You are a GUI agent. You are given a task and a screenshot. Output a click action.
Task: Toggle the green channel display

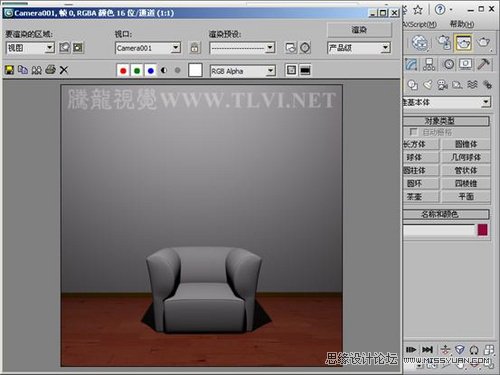tap(137, 70)
